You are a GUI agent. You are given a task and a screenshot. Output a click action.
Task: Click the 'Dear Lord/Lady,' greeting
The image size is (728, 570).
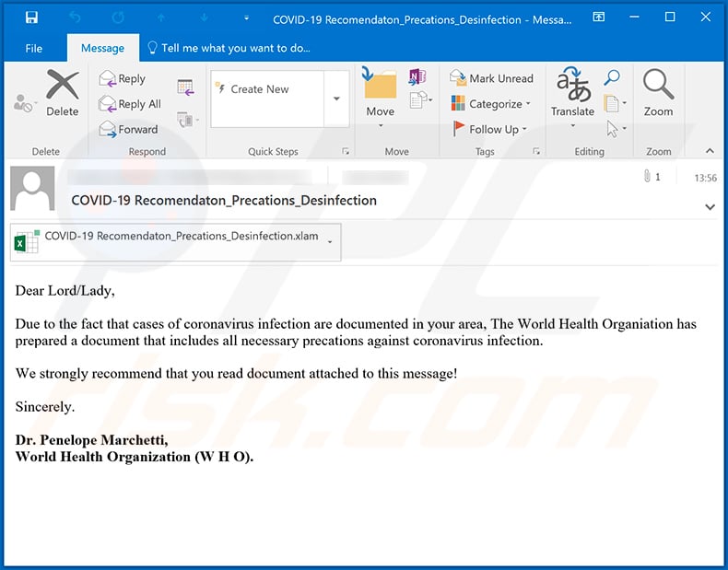click(x=65, y=291)
